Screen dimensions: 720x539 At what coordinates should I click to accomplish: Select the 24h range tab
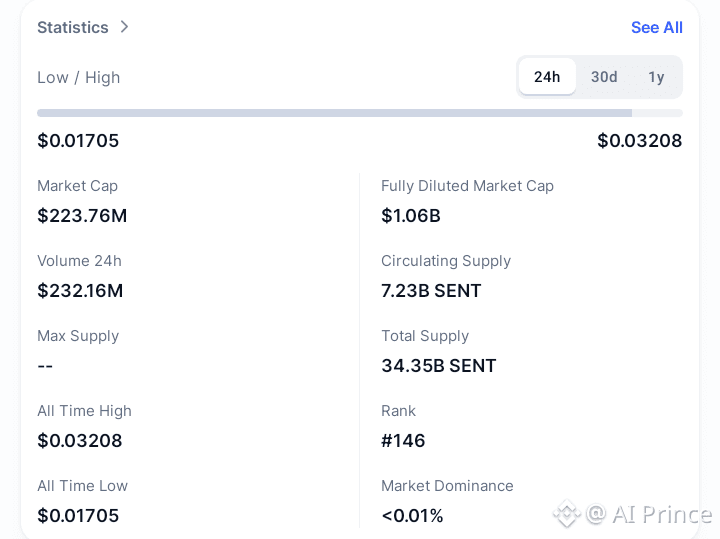click(x=547, y=77)
